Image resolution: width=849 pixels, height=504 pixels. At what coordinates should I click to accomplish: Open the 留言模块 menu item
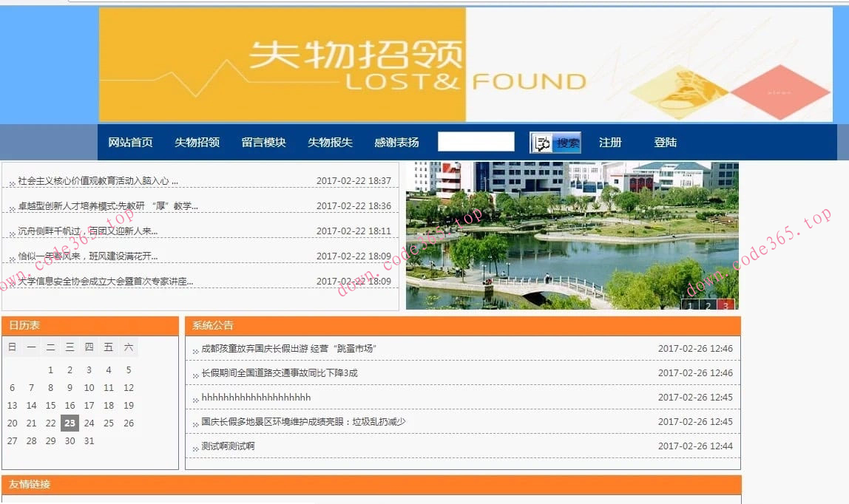pos(263,141)
